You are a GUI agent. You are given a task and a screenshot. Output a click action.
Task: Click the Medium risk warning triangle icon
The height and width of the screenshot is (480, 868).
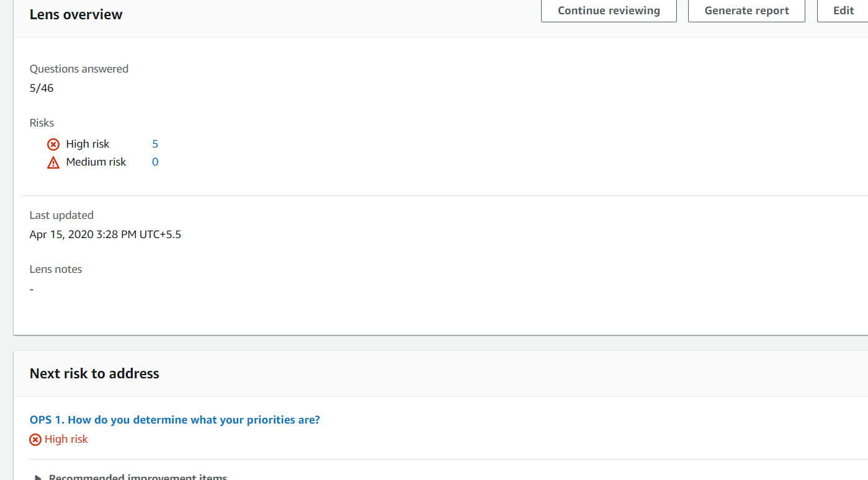(54, 162)
